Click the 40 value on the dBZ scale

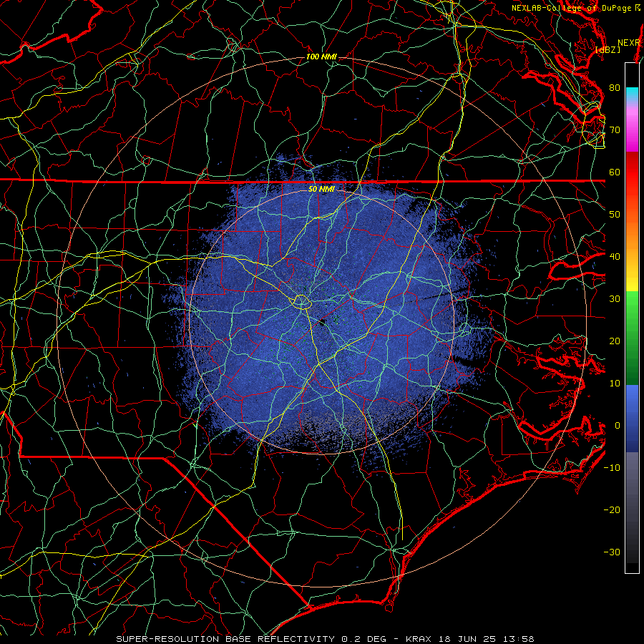pos(615,257)
